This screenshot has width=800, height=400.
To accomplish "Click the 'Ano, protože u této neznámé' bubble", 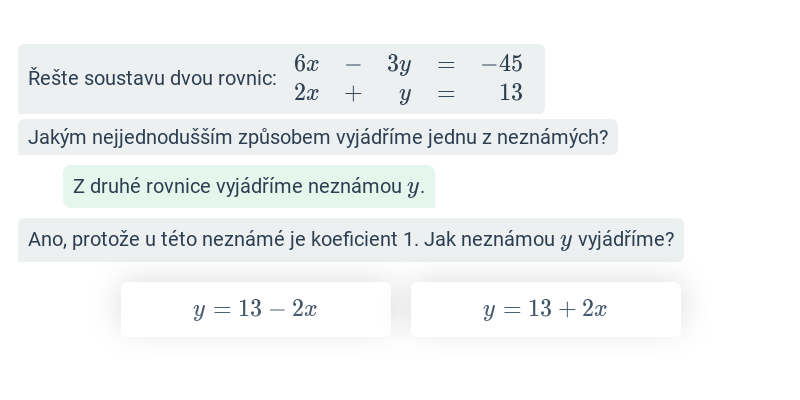I will click(x=351, y=240).
